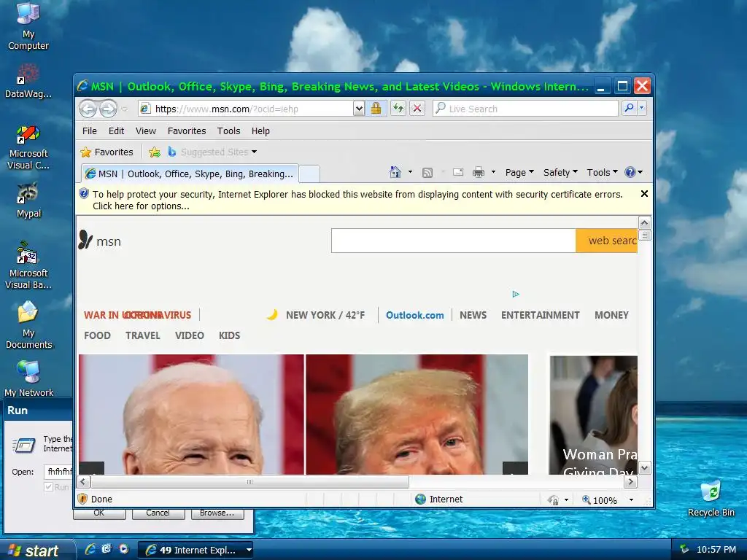Viewport: 747px width, 560px height.
Task: Click the Home icon in command bar
Action: point(395,172)
